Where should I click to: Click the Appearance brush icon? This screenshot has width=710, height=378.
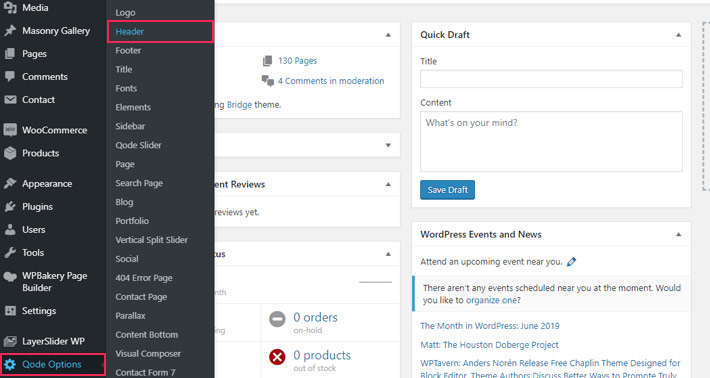click(x=10, y=183)
